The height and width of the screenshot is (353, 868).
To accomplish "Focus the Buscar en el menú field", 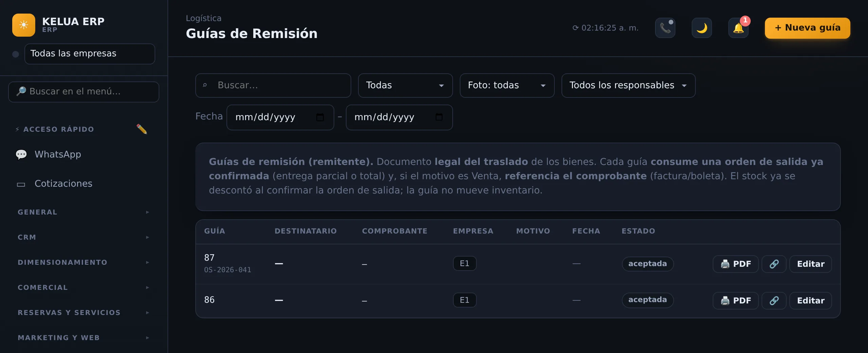I will (84, 92).
